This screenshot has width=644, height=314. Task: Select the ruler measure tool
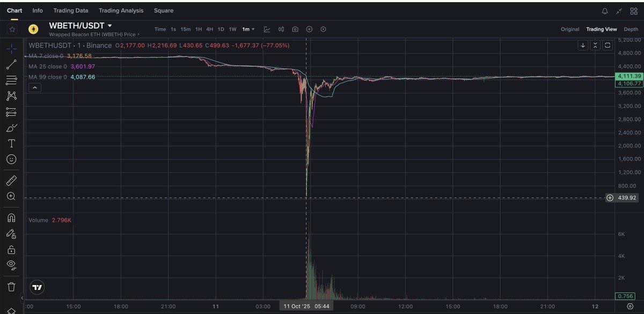(11, 180)
